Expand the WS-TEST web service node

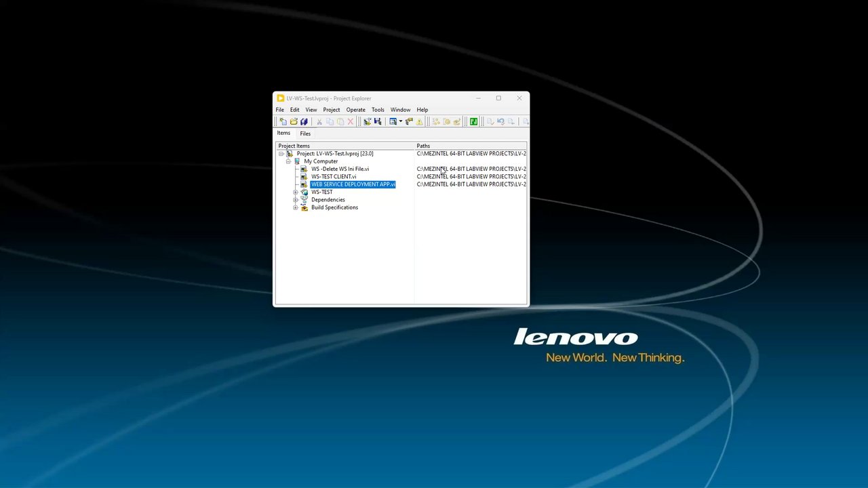[x=296, y=192]
